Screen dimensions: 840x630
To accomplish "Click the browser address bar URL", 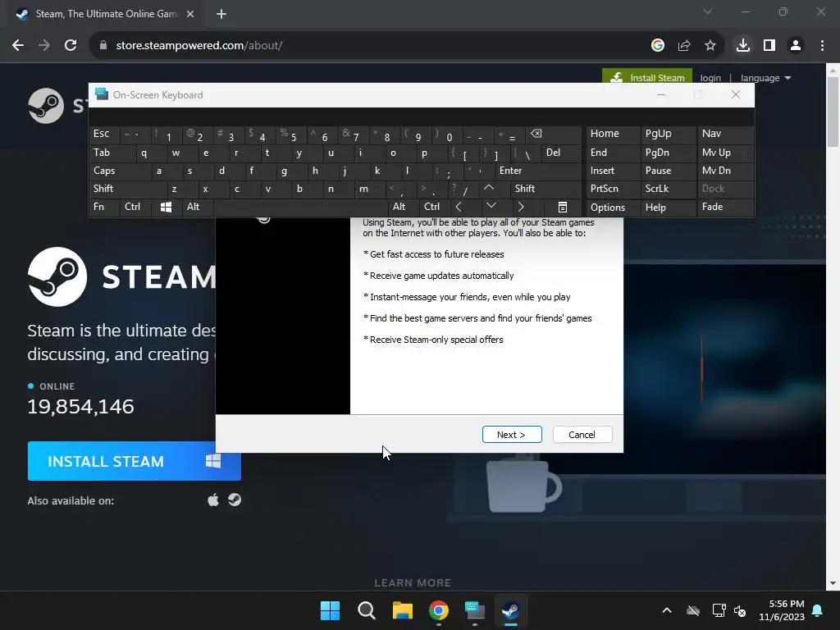I will 199,46.
